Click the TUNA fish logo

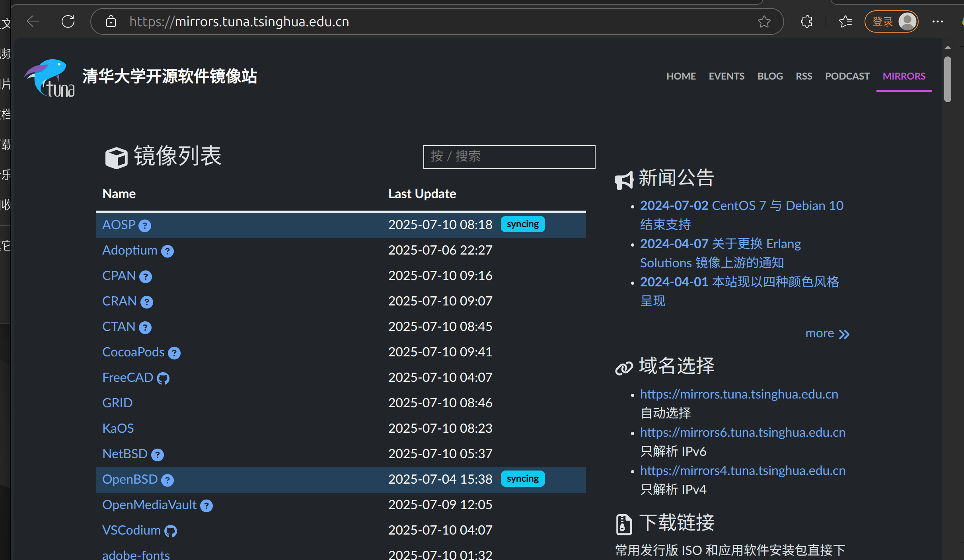point(50,78)
